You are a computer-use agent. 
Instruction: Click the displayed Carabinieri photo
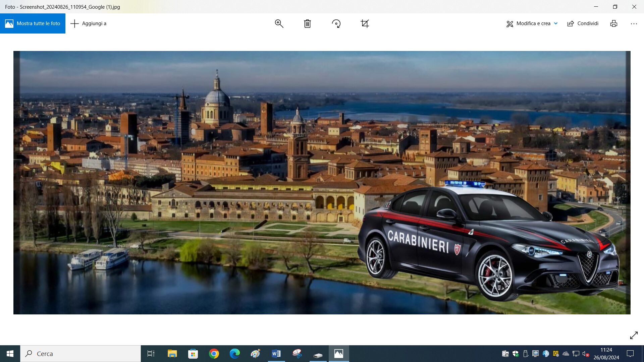(x=322, y=183)
